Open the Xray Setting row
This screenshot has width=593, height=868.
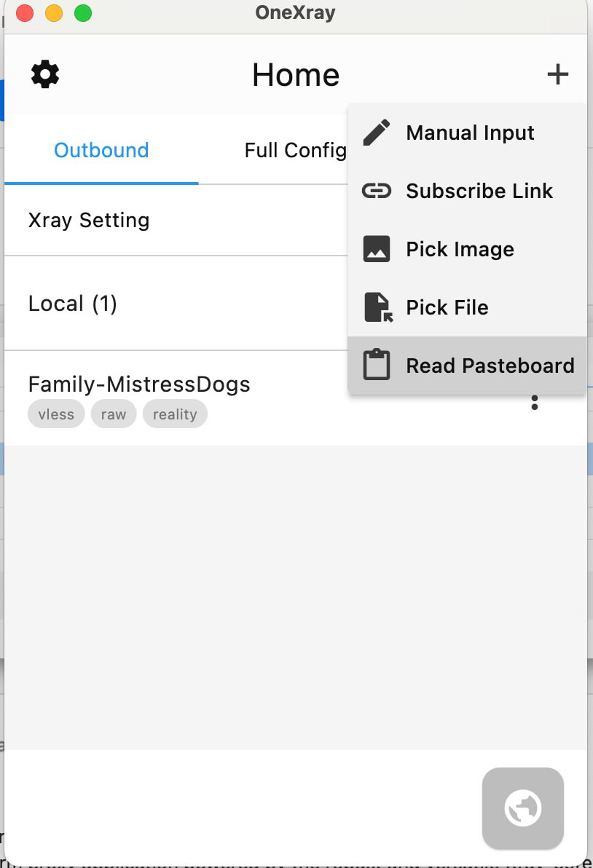[x=176, y=221]
